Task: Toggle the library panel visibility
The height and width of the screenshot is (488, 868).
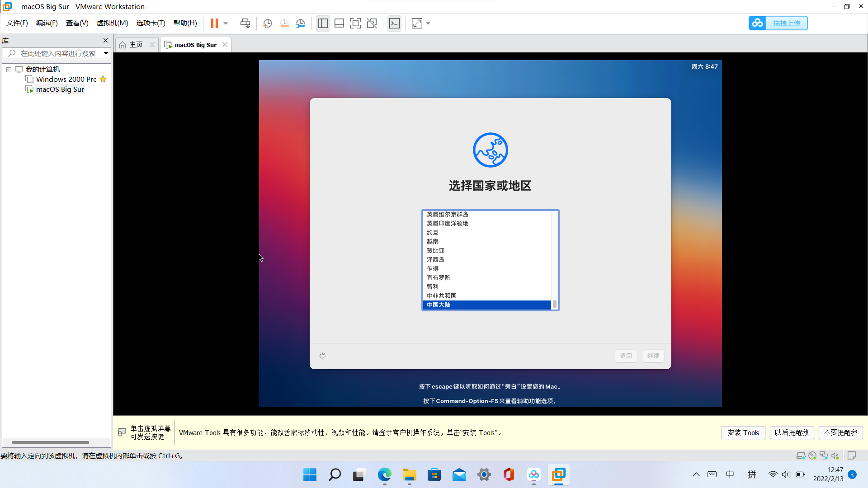Action: click(x=323, y=23)
